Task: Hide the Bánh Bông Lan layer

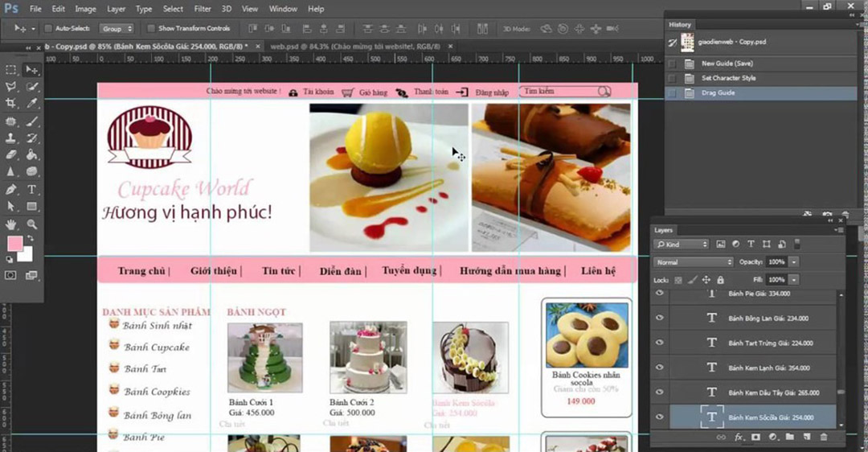Action: (659, 318)
